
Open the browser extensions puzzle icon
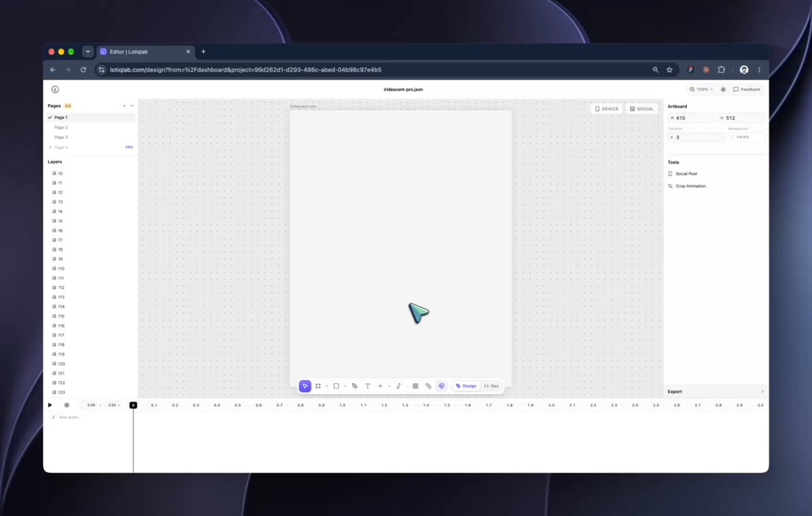pos(721,70)
